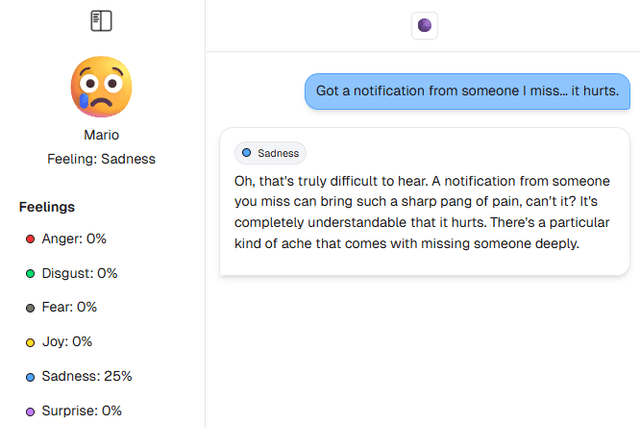The image size is (640, 428).
Task: Toggle the sidebar panel icon
Action: click(101, 20)
